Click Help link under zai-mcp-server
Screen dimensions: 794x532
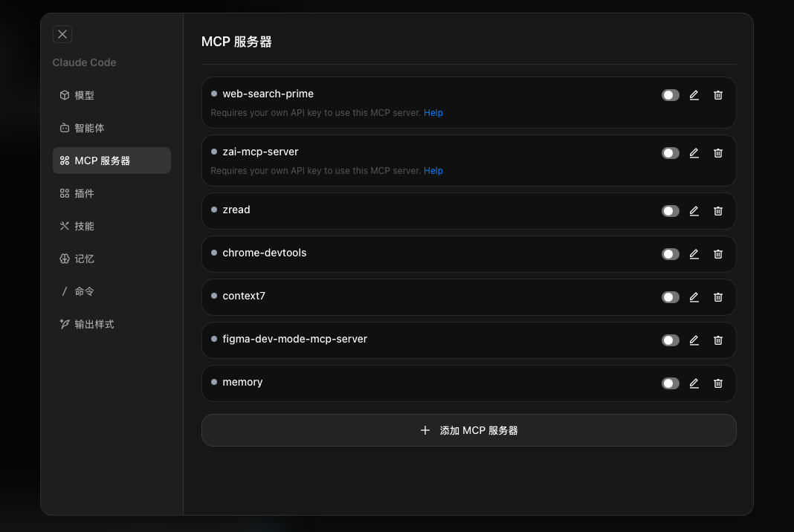(433, 171)
